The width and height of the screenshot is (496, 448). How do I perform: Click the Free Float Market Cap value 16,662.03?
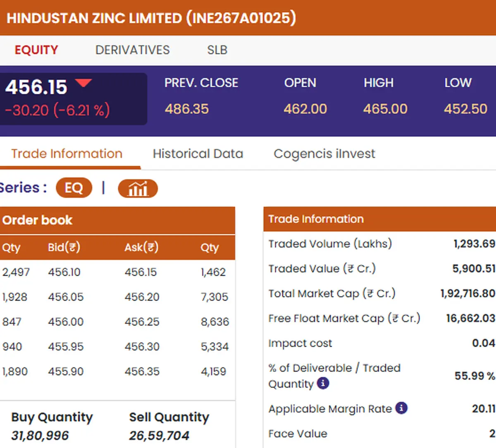coord(471,318)
